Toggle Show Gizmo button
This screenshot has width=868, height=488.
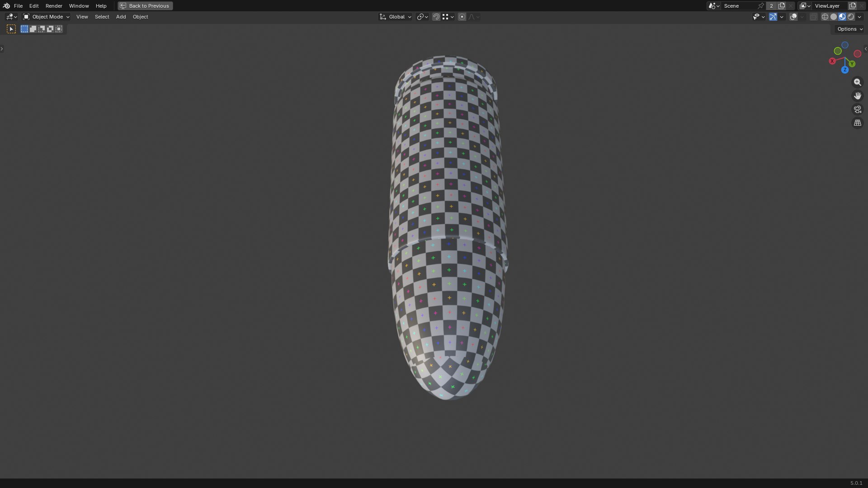(773, 17)
